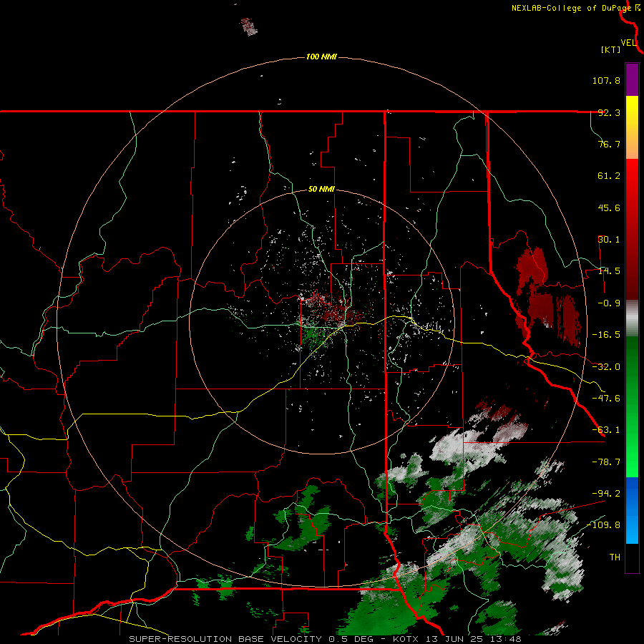Click the [KT] units label
This screenshot has height=644, width=644.
[610, 49]
